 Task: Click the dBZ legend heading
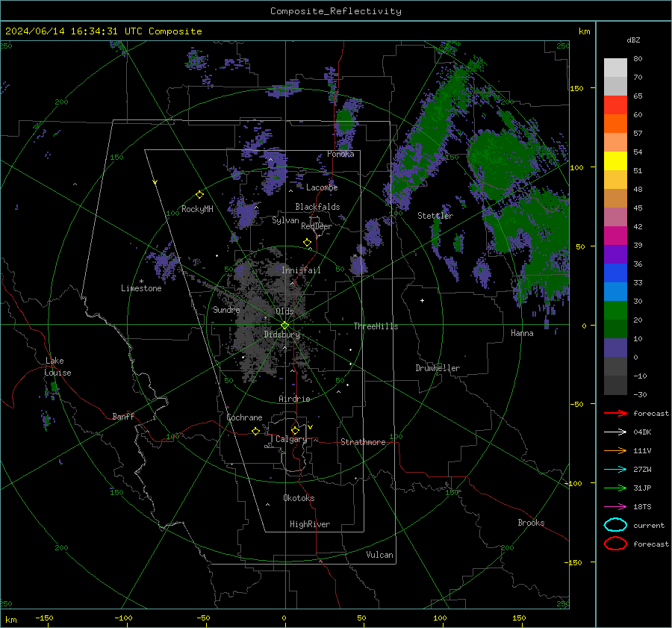(633, 40)
